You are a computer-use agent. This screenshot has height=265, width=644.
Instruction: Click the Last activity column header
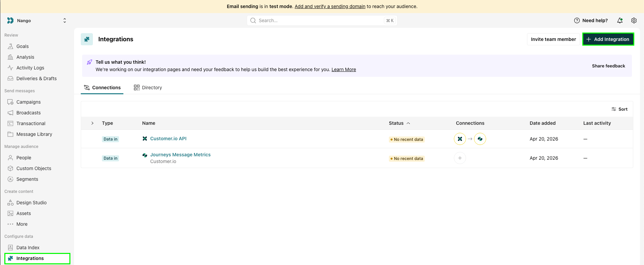pyautogui.click(x=597, y=123)
